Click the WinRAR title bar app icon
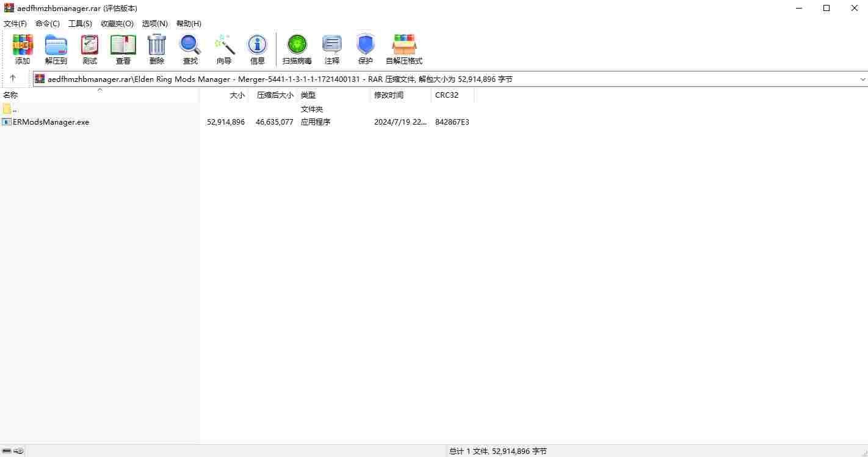This screenshot has height=457, width=868. tap(9, 8)
